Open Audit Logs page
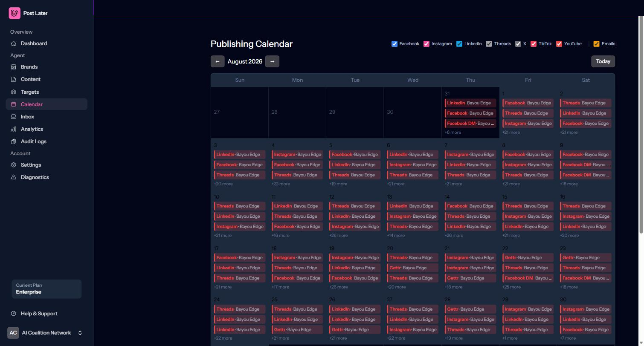 [46, 141]
